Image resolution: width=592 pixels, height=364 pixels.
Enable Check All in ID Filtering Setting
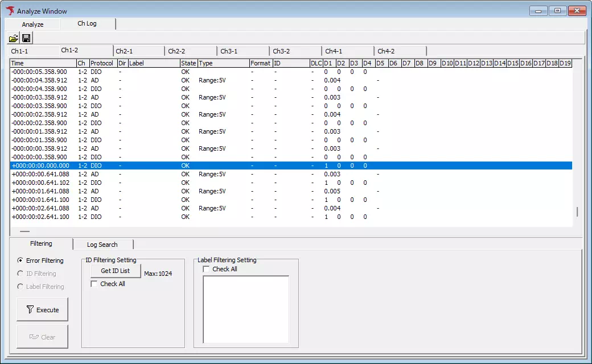tap(94, 284)
